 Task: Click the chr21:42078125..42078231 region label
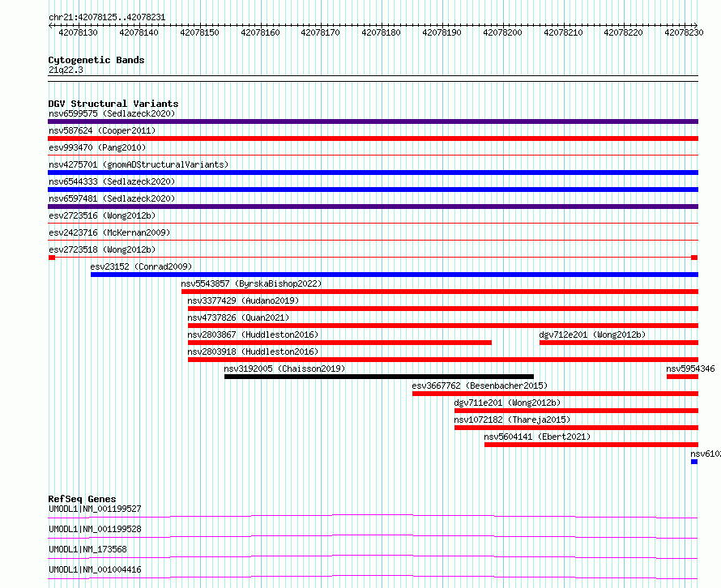tap(107, 18)
